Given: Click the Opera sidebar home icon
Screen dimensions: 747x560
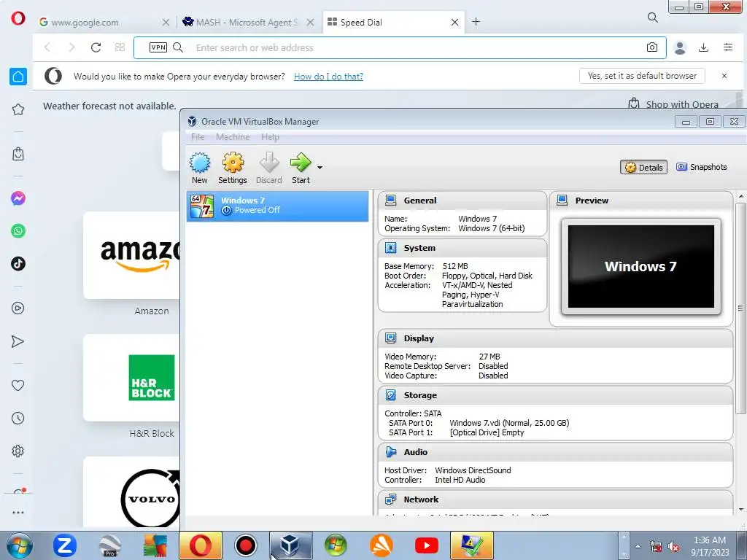Looking at the screenshot, I should (18, 77).
